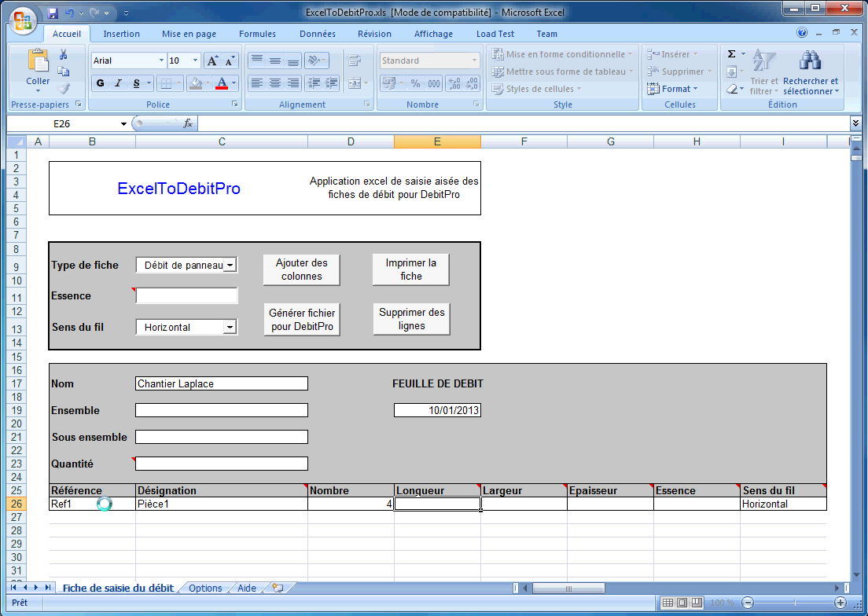Click the Essence input field in the type panel
Viewport: 868px width, 616px height.
coord(186,296)
